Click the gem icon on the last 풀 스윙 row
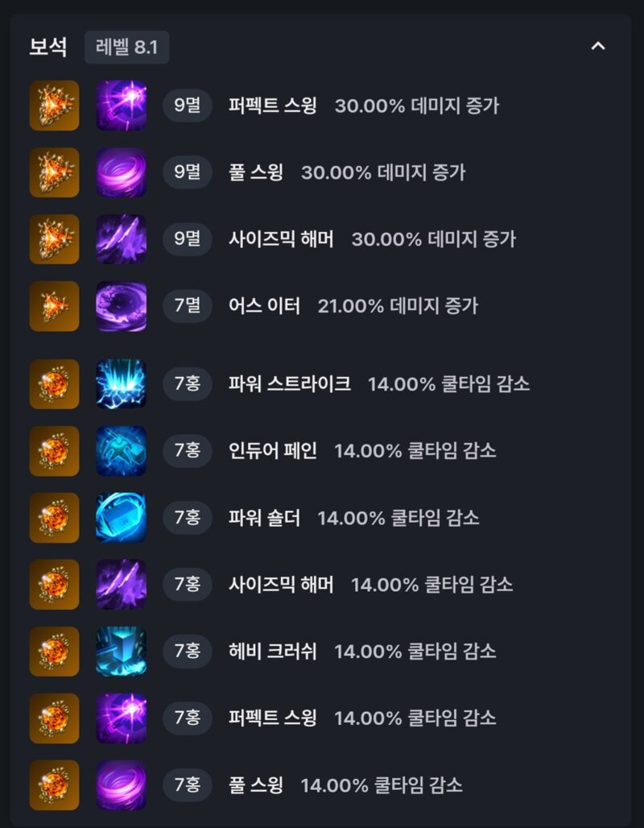The width and height of the screenshot is (644, 828). coord(55,785)
